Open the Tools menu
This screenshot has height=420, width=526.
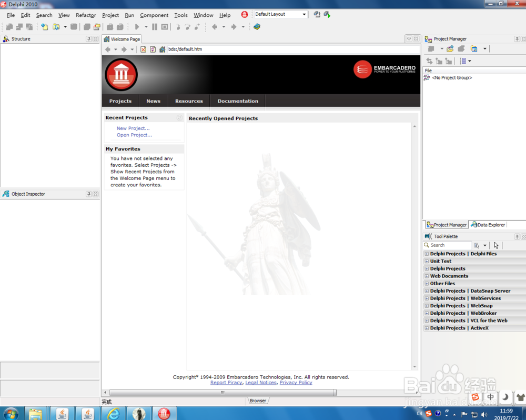click(181, 15)
